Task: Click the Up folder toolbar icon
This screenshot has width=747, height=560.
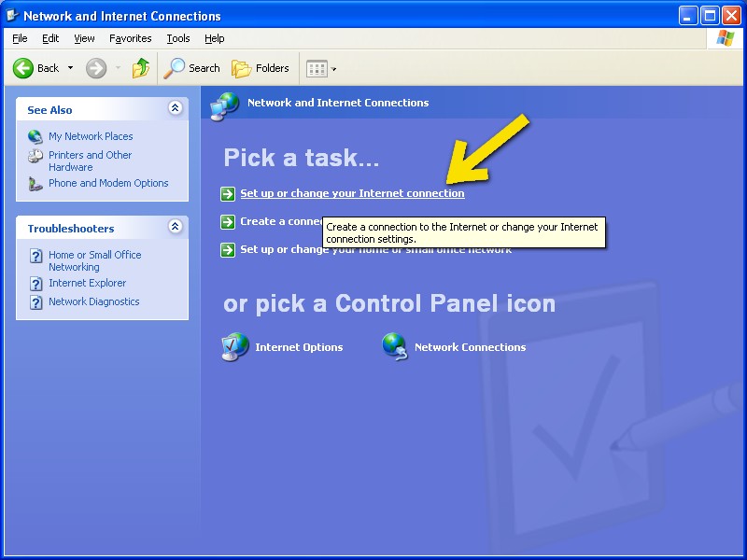Action: (x=141, y=68)
